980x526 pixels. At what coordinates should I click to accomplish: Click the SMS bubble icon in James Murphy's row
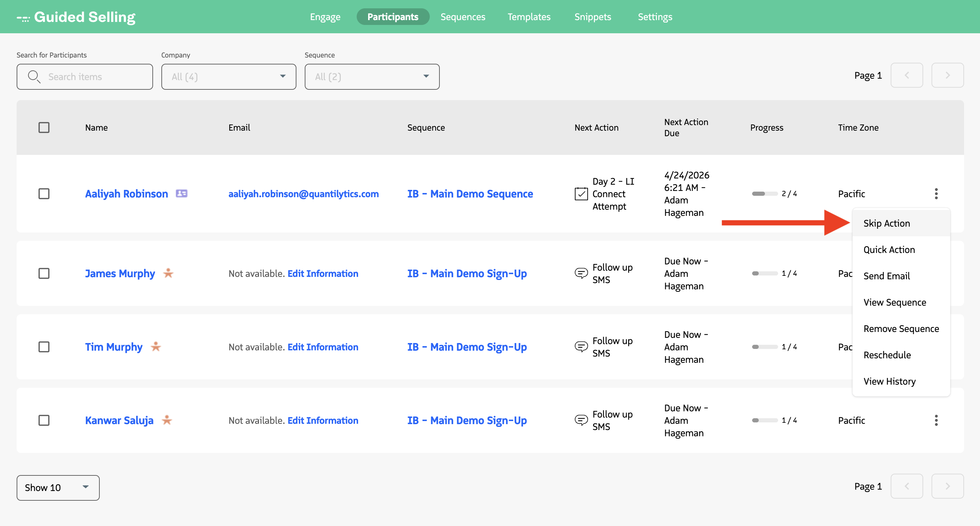(581, 273)
